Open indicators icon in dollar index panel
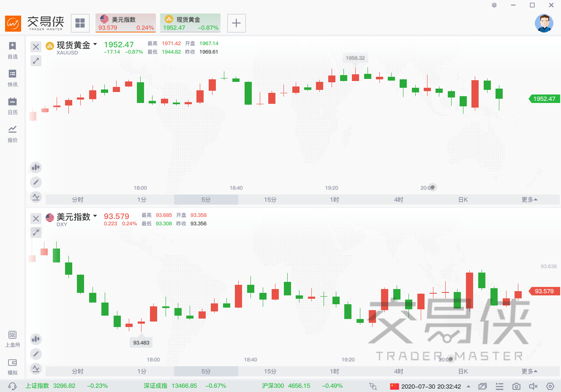Viewport: 561px width, 392px height. tap(36, 368)
